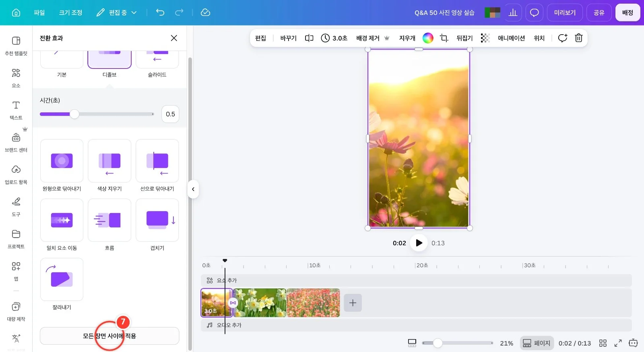This screenshot has height=352, width=644.
Task: Select the 잘라내기 transition
Action: (x=62, y=279)
